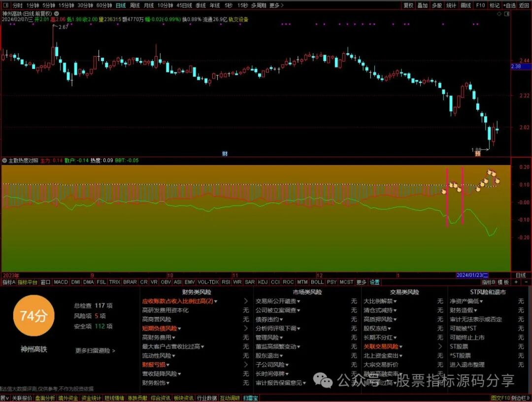Click the 可能被*ST risk item
The height and width of the screenshot is (402, 532).
tap(463, 329)
